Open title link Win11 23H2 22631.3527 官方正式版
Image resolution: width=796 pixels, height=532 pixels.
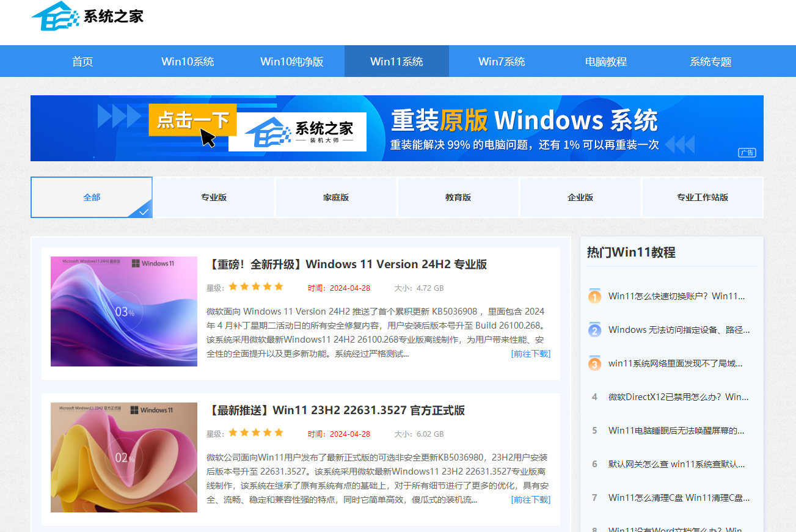(x=335, y=410)
